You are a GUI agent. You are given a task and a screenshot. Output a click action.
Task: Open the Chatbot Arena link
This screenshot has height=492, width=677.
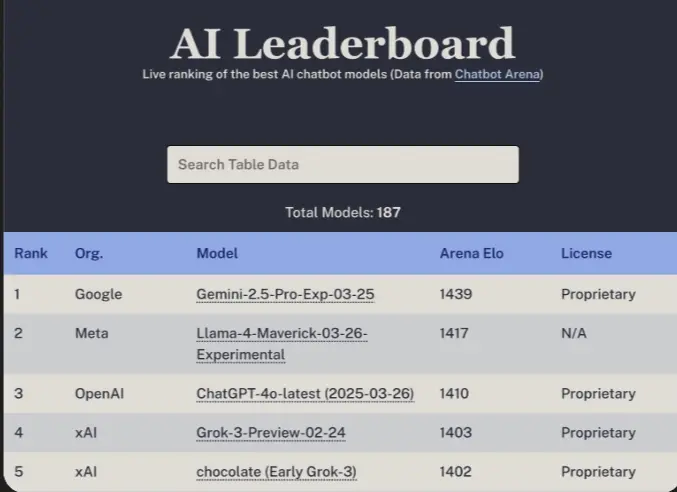[497, 74]
